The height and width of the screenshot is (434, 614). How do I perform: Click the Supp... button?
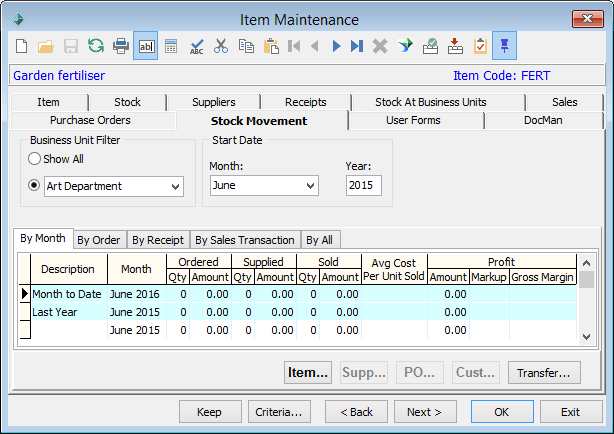(x=364, y=373)
